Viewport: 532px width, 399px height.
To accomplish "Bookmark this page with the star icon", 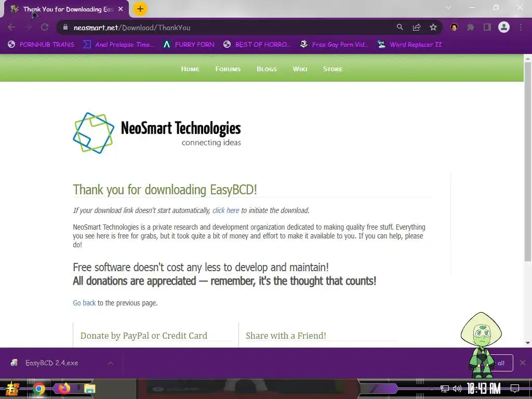I will (433, 28).
